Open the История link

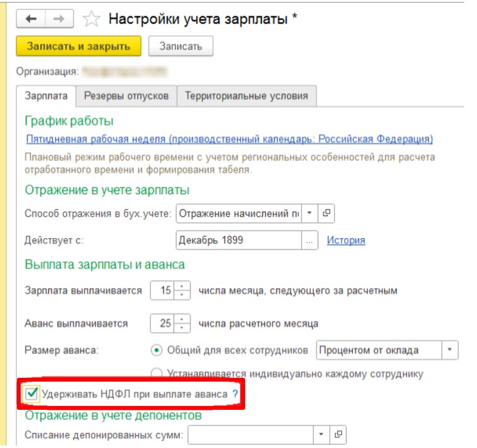click(345, 240)
